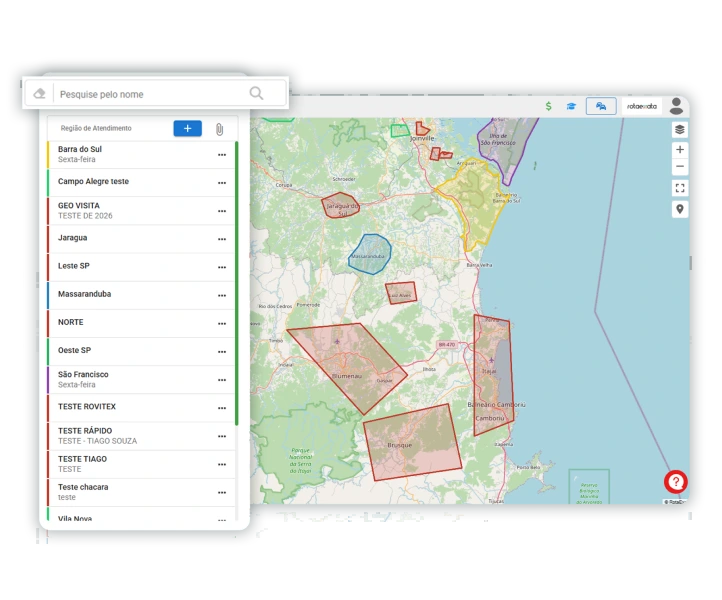Screen dimensions: 722x600
Task: Click the green dollar sign icon
Action: [x=548, y=106]
